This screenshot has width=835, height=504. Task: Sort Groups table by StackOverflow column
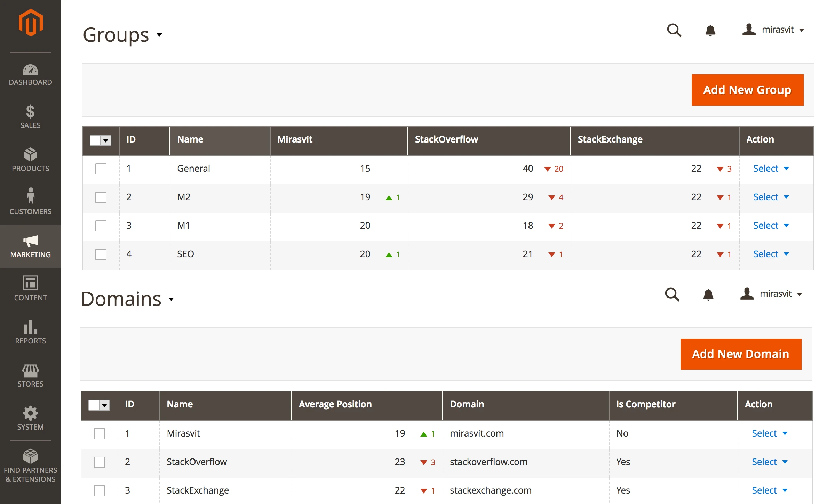coord(489,140)
